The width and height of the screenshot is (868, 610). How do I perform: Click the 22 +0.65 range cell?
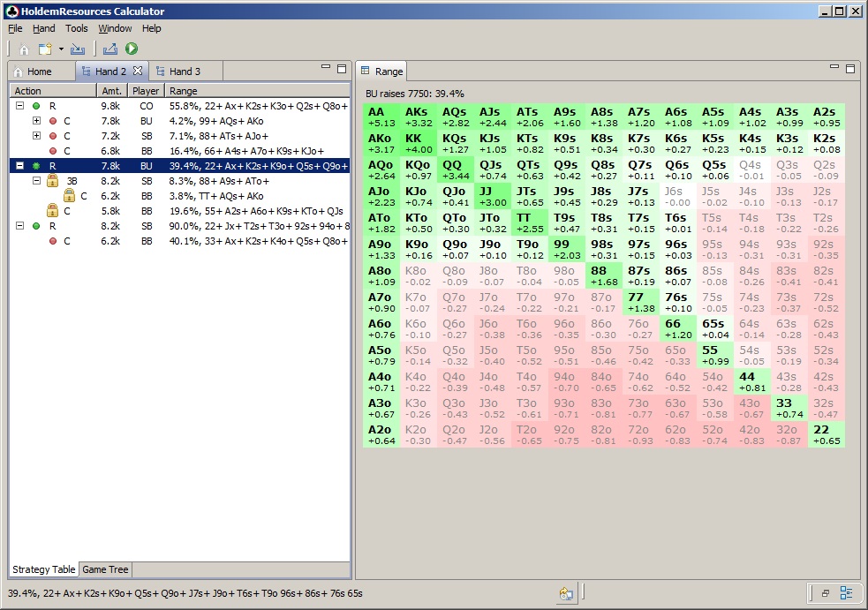[x=826, y=434]
